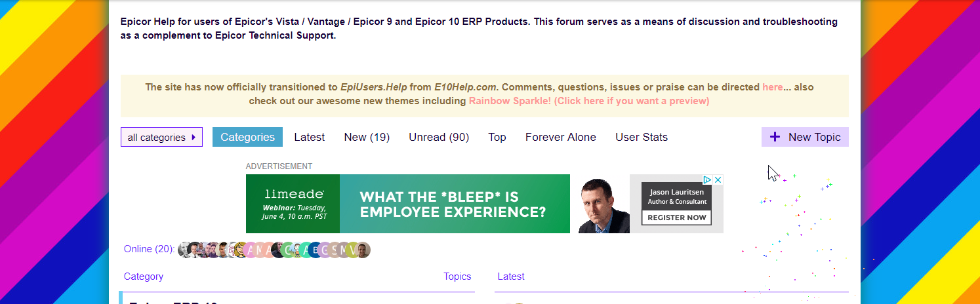Click the first avatar in the online list
Screen dimensions: 980x304
185,250
